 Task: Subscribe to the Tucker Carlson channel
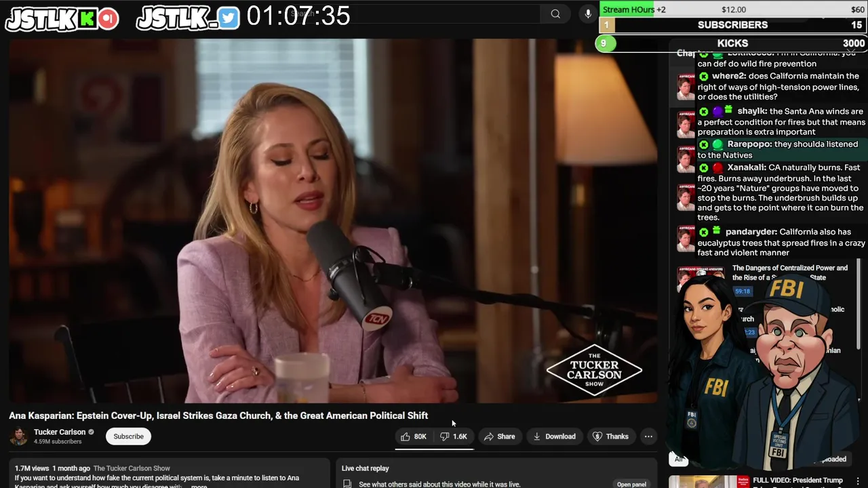coord(128,436)
